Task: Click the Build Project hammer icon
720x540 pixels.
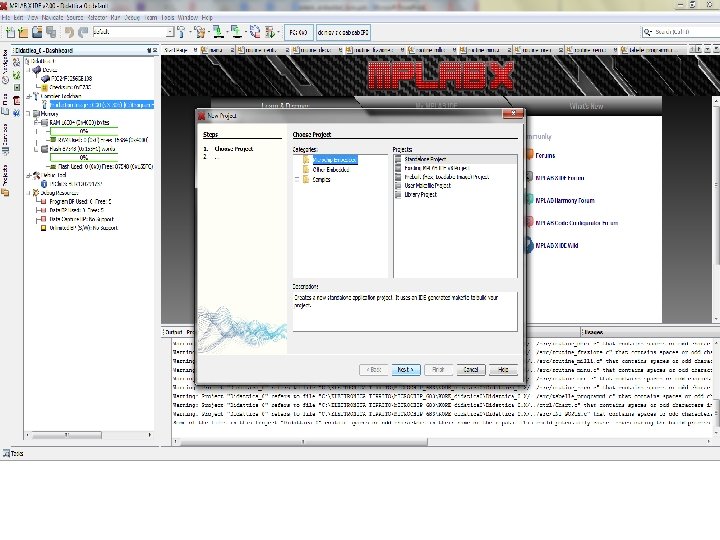Action: pyautogui.click(x=180, y=32)
